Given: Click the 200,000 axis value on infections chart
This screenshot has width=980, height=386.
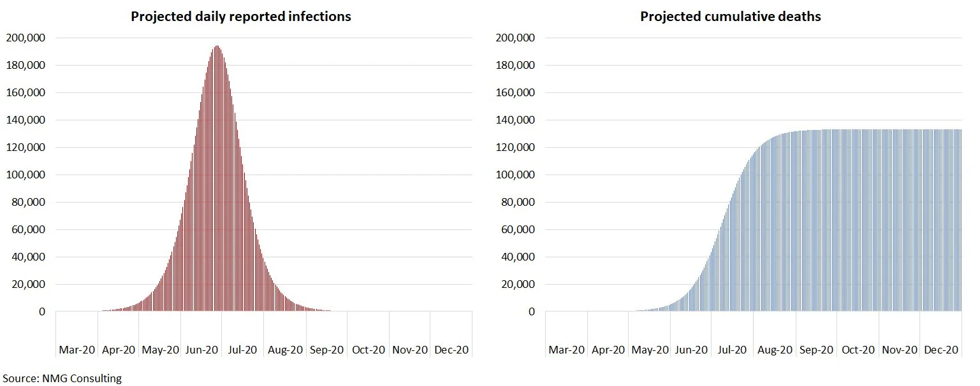Looking at the screenshot, I should (x=26, y=38).
